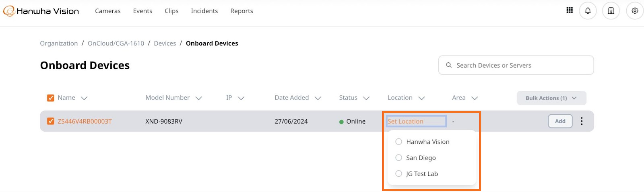
Task: Select the JG Test Lab radio option
Action: point(398,173)
